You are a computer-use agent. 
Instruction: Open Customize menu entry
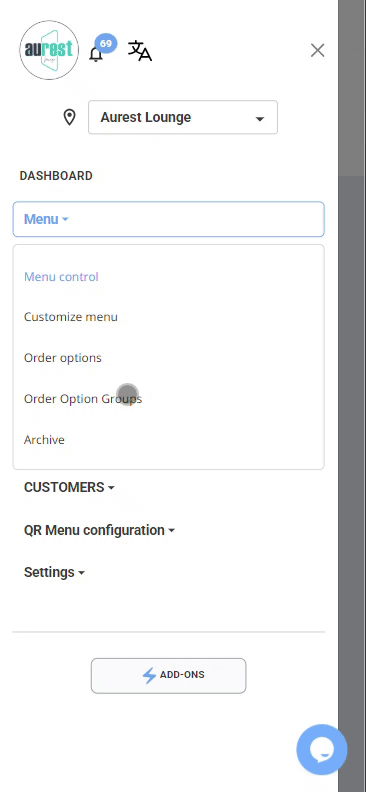[71, 317]
